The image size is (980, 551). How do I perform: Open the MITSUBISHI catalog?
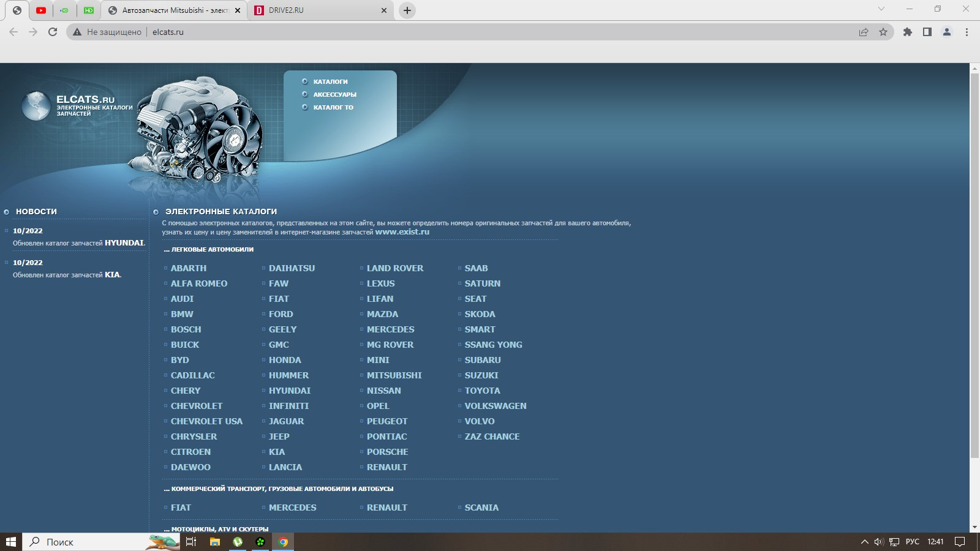point(394,375)
